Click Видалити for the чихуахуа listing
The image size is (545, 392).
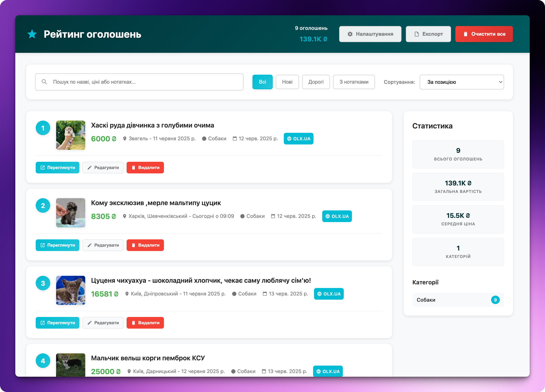[145, 323]
